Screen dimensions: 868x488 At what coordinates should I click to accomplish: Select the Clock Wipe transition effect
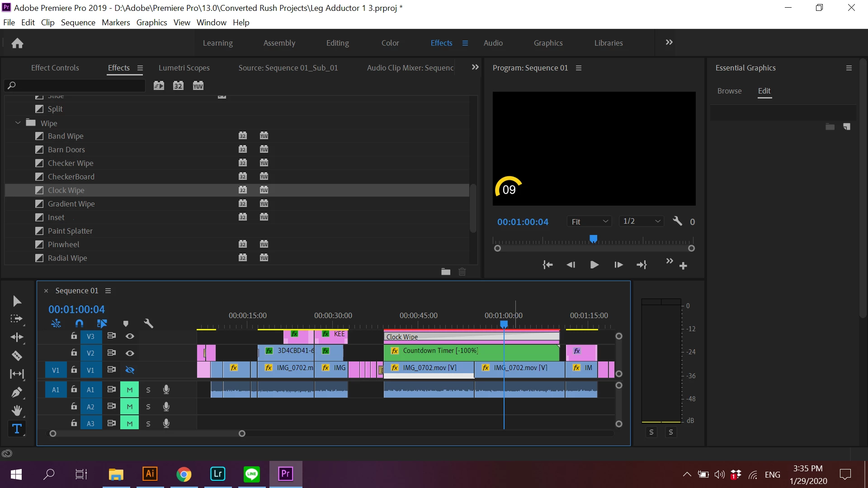[237, 190]
